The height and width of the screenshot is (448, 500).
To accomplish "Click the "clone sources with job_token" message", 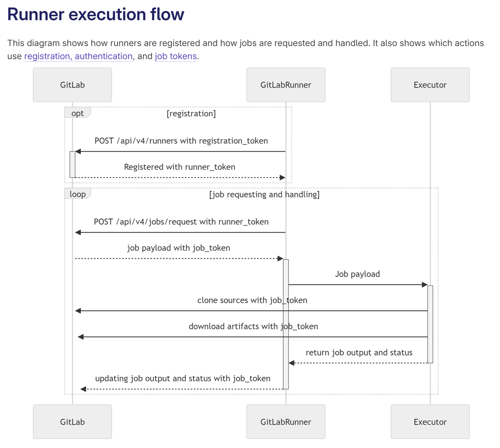I will 252,300.
